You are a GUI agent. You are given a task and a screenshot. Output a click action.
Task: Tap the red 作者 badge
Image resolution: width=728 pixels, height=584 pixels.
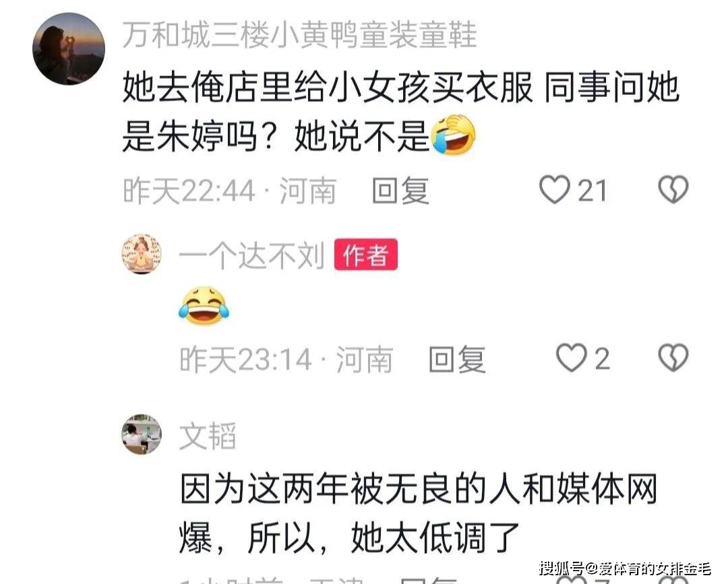pyautogui.click(x=366, y=254)
